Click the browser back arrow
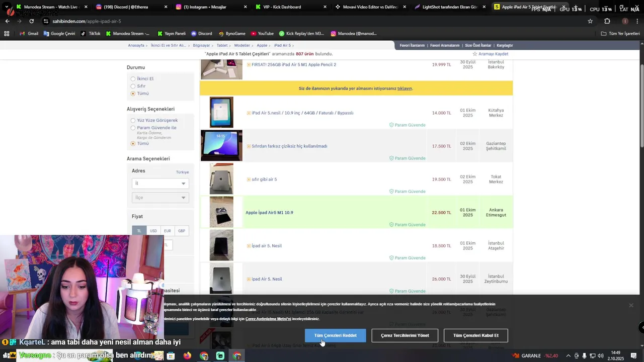Image resolution: width=644 pixels, height=362 pixels. point(7,21)
